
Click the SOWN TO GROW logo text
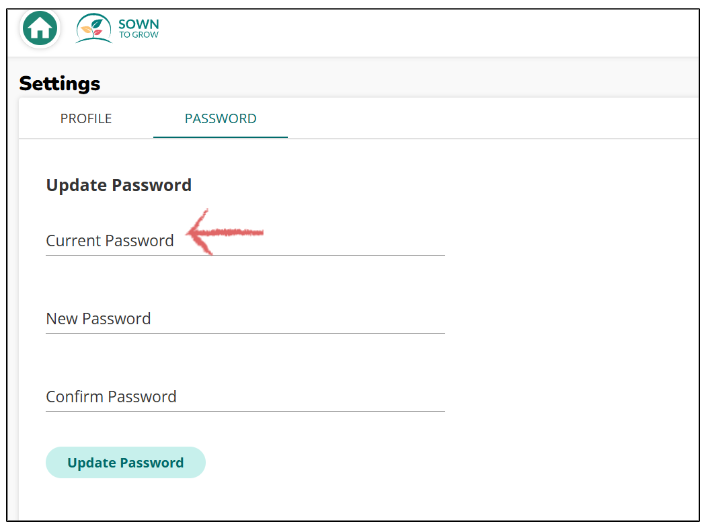(x=138, y=28)
